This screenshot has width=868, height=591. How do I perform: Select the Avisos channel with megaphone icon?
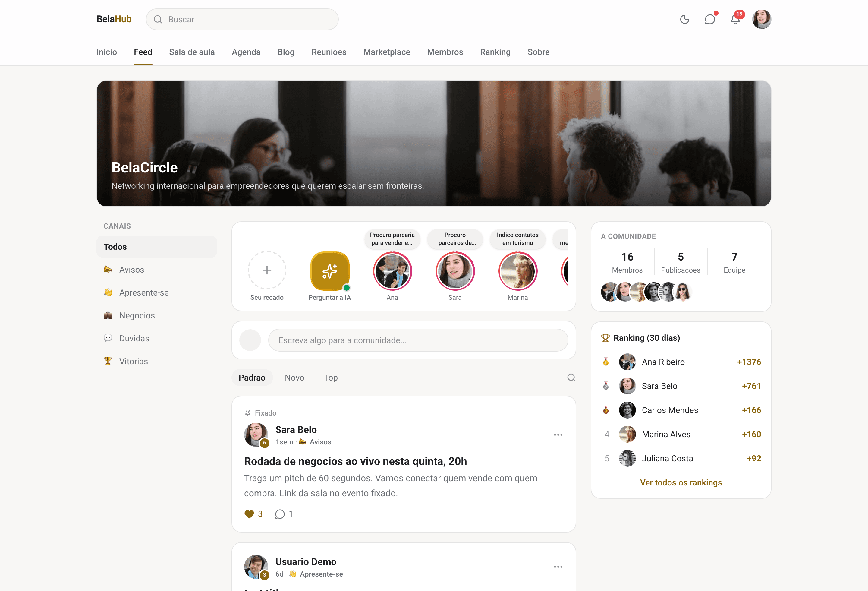tap(156, 269)
